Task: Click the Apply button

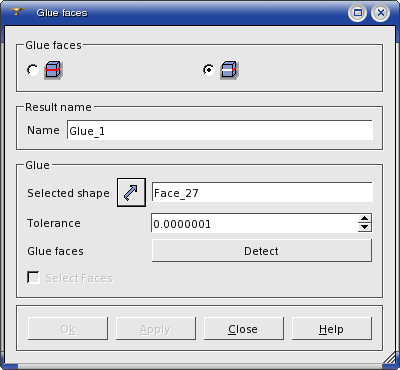Action: tap(156, 329)
